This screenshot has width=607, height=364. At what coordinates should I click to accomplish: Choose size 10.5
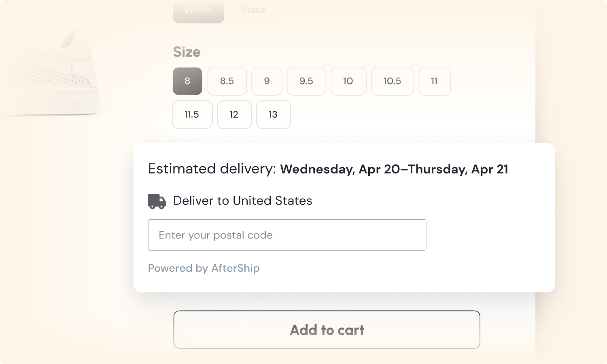[392, 81]
